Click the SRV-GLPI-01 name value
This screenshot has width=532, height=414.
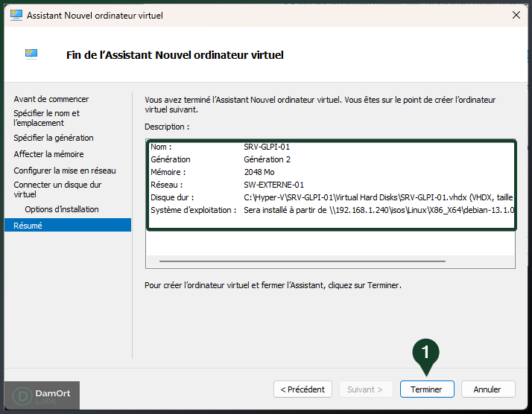coord(267,147)
